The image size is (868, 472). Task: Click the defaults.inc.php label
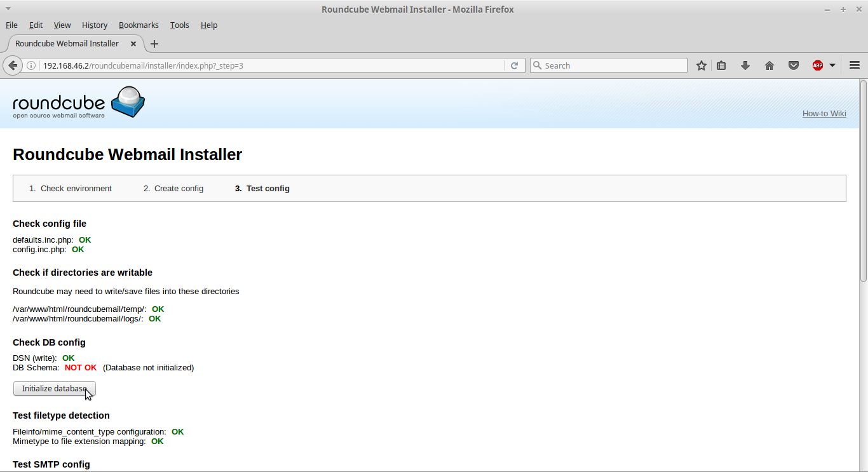(43, 240)
